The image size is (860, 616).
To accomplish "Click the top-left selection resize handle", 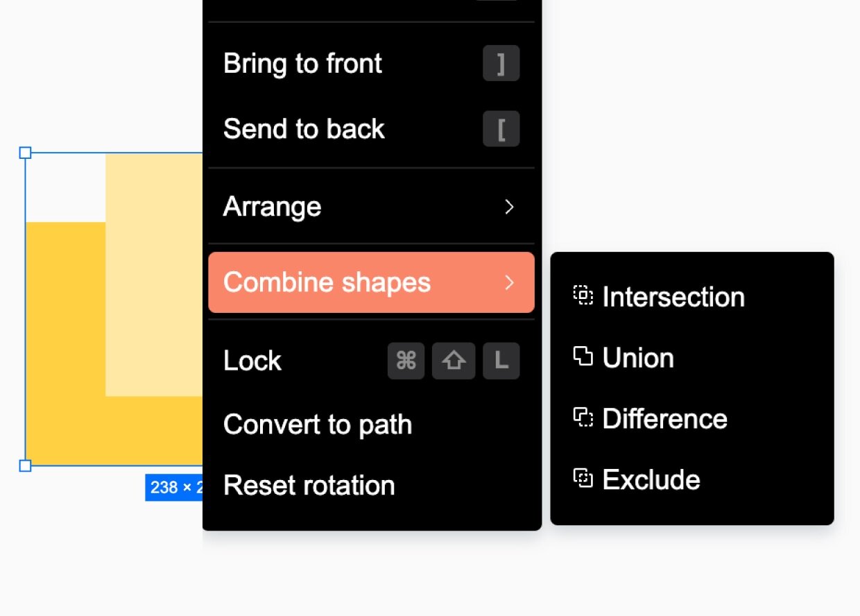I will point(25,153).
